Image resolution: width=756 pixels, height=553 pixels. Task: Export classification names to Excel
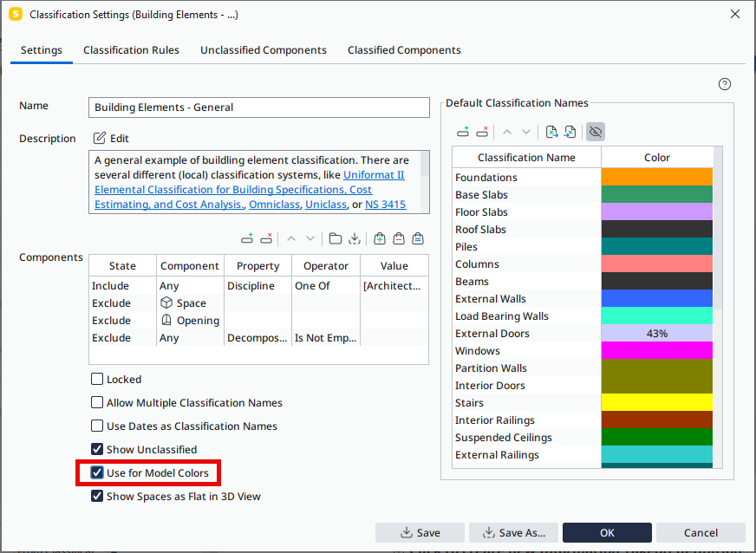pyautogui.click(x=552, y=131)
